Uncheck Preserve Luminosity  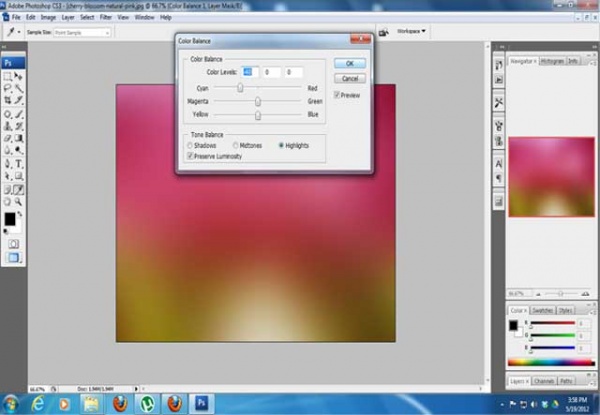[191, 156]
